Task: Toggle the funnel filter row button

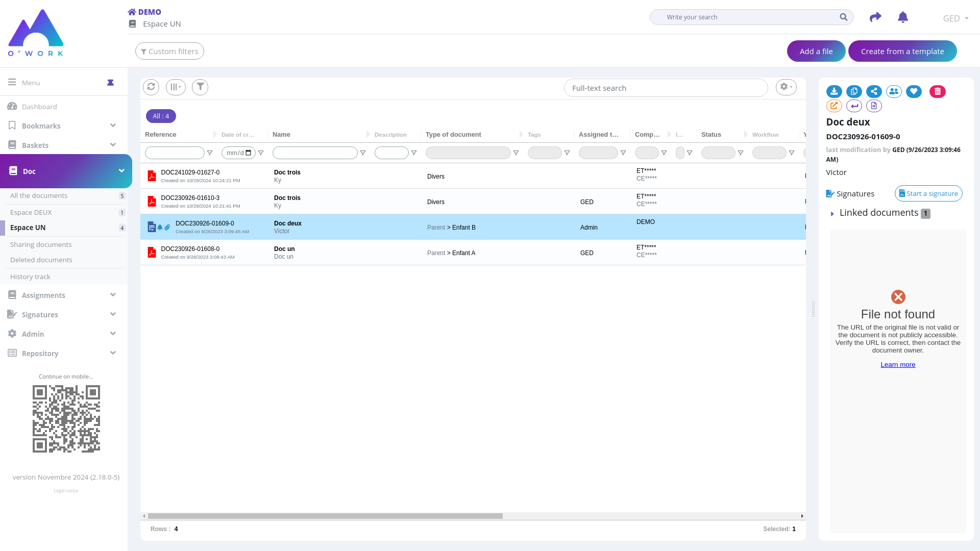Action: coord(200,87)
